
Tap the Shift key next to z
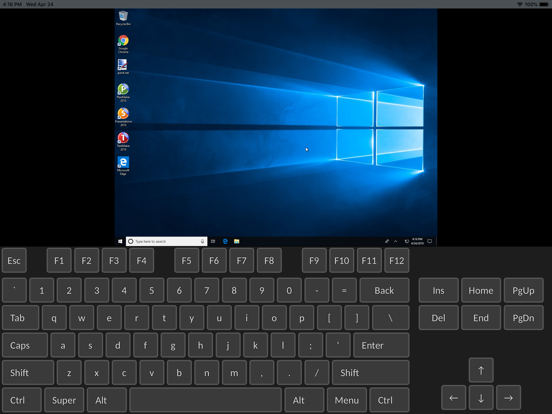click(x=28, y=373)
